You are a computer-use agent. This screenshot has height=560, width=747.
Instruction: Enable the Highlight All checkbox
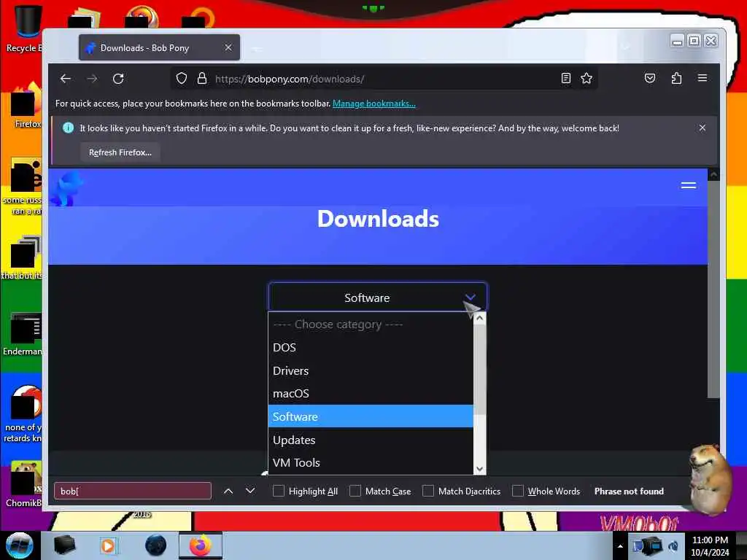(x=278, y=491)
